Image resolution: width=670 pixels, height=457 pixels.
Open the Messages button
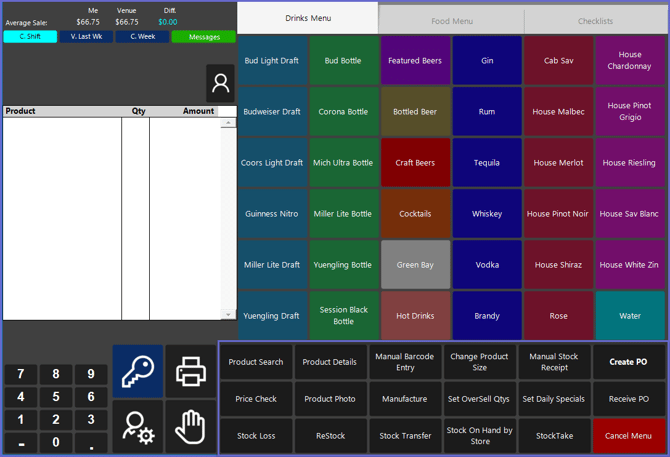[203, 37]
